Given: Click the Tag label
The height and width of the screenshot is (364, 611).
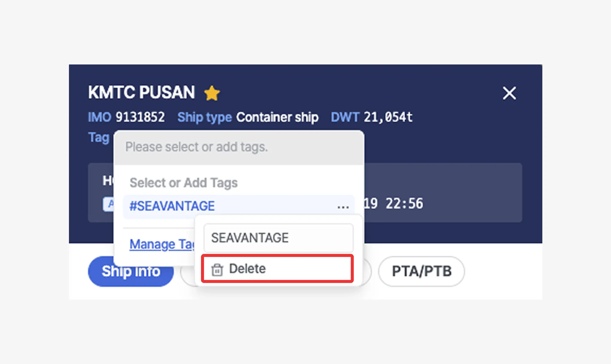Looking at the screenshot, I should 99,138.
